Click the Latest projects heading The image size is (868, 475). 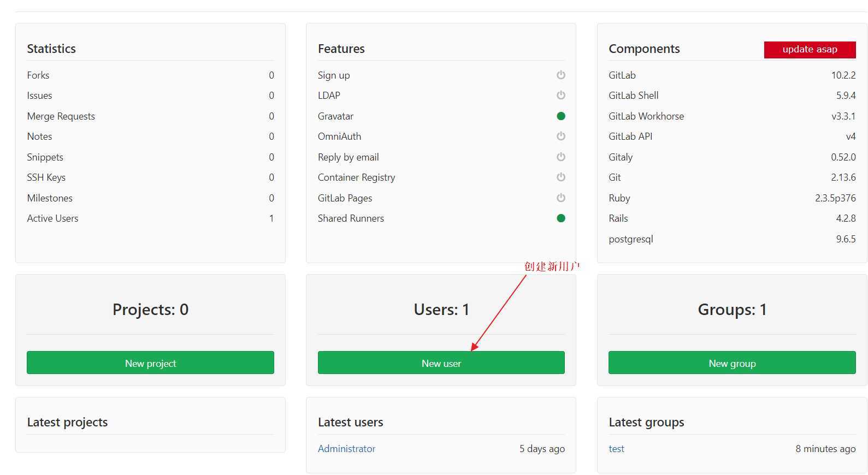(67, 422)
